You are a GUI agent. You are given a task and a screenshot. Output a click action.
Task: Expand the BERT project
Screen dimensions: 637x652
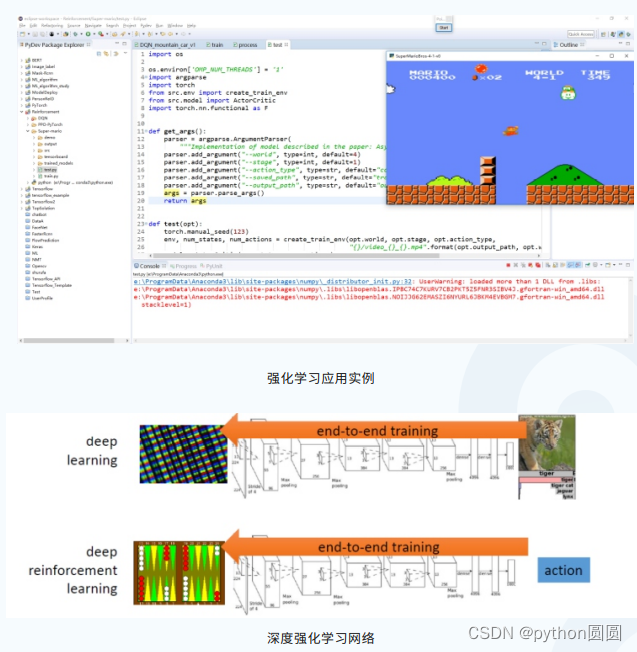22,60
